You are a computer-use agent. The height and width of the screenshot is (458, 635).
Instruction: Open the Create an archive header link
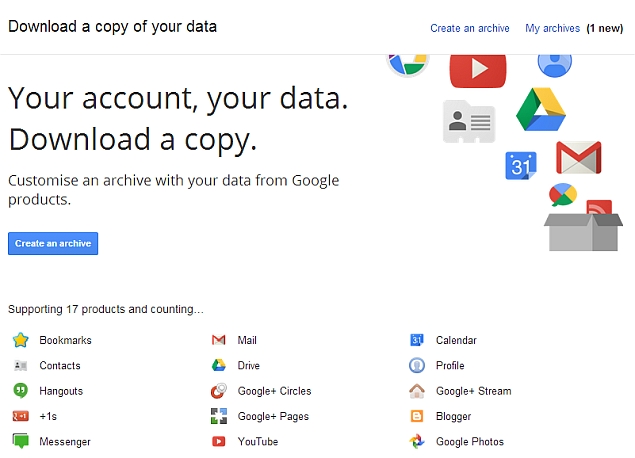tap(470, 28)
